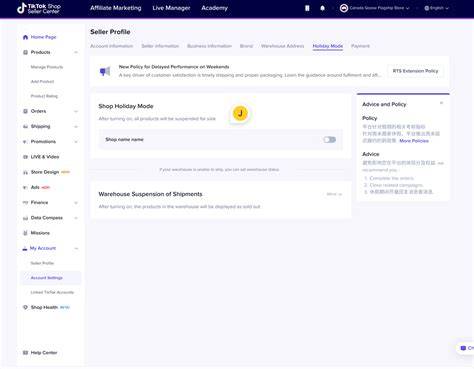Collapse the My Account menu chevron
The image size is (474, 369).
76,248
